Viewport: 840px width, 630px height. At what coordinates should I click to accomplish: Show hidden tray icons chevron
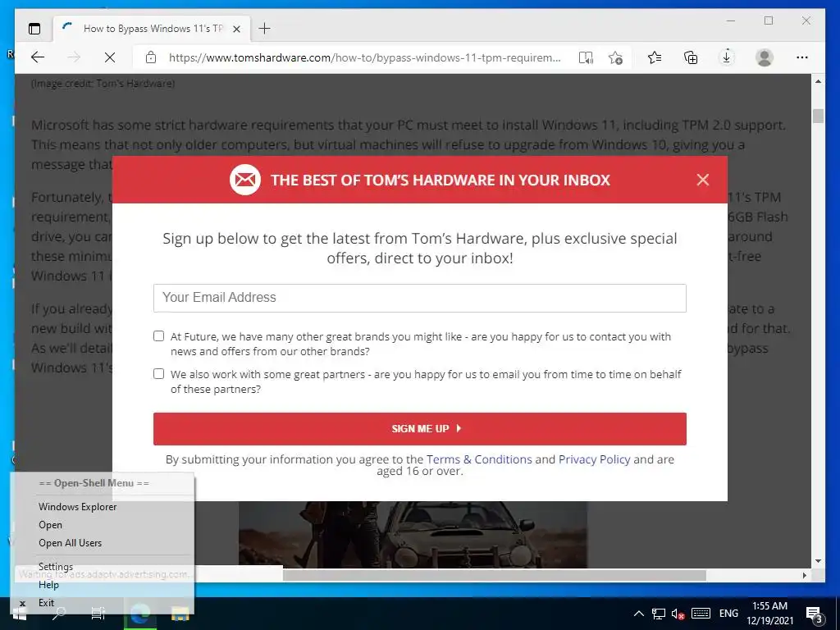pos(638,614)
